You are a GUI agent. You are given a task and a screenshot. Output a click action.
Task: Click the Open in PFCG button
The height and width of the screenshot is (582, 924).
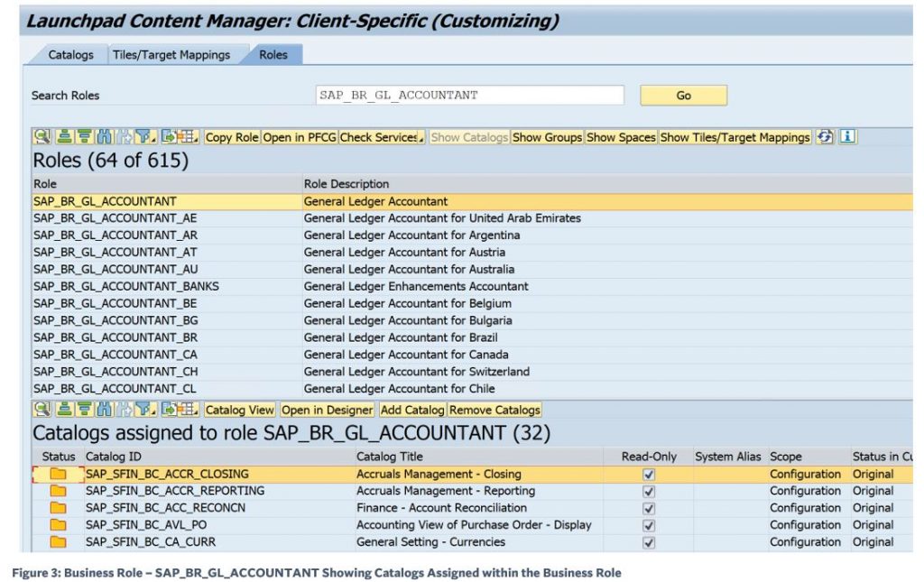click(300, 137)
